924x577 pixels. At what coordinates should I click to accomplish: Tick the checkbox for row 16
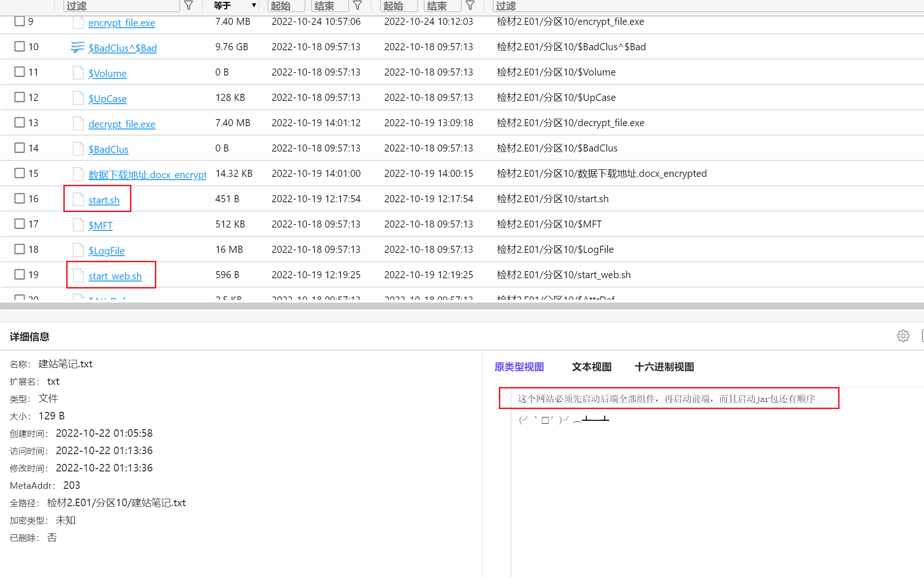click(19, 198)
